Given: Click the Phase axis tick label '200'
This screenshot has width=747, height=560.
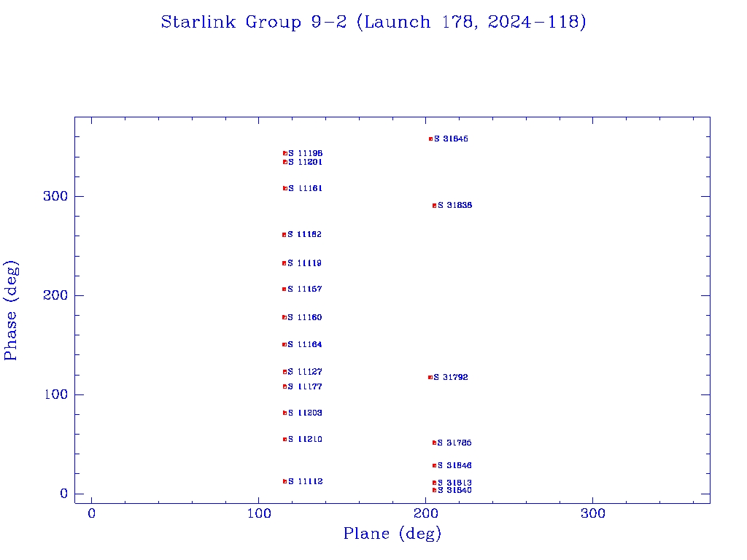Looking at the screenshot, I should tap(55, 296).
